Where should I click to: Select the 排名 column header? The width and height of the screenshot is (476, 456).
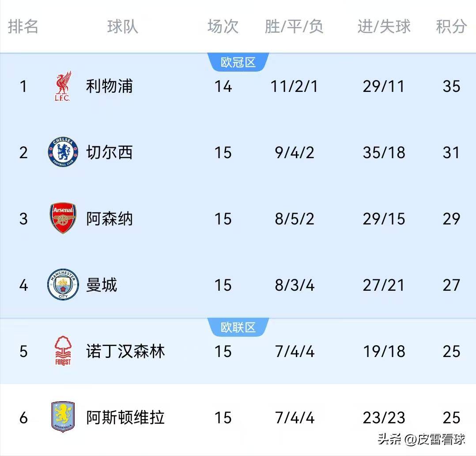click(23, 27)
